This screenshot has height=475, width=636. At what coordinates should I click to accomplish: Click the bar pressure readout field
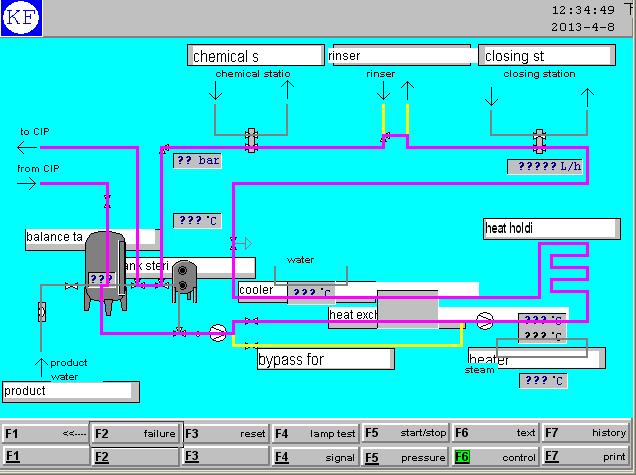[x=197, y=160]
